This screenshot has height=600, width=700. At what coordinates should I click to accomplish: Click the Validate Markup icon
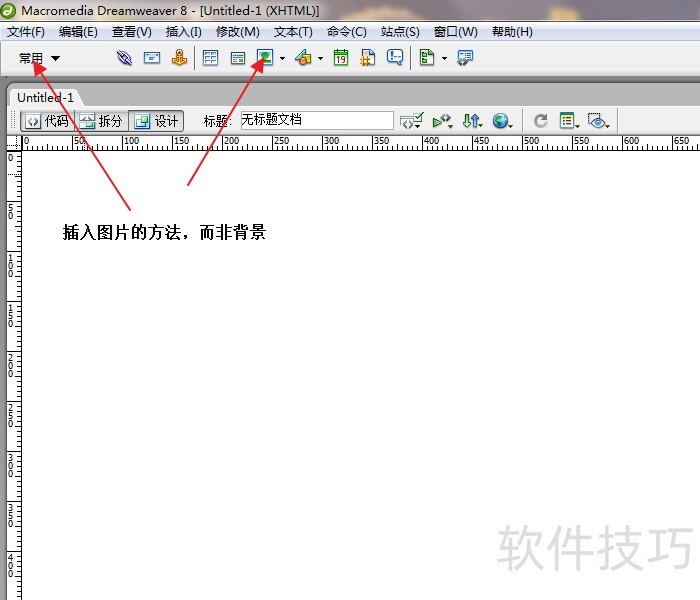(442, 121)
